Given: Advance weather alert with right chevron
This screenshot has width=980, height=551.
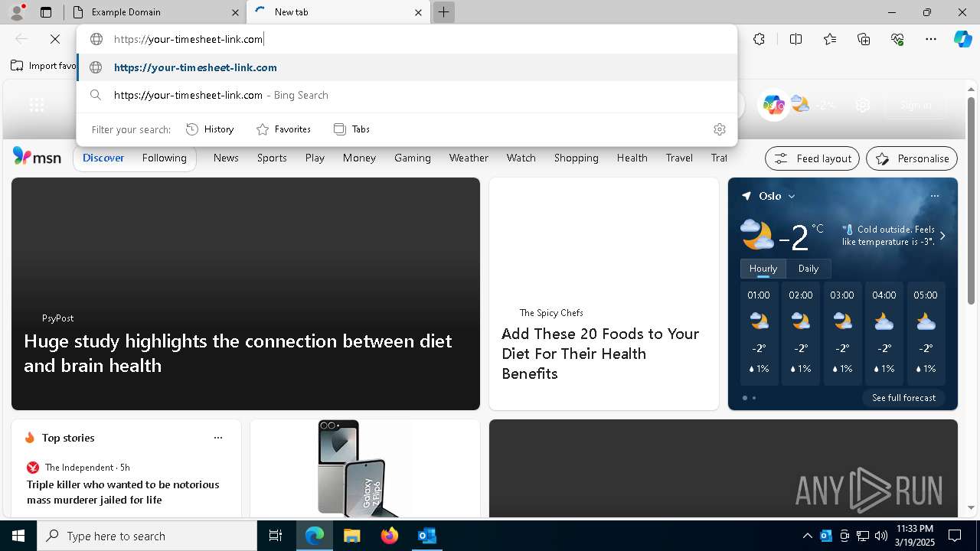Looking at the screenshot, I should (x=942, y=236).
